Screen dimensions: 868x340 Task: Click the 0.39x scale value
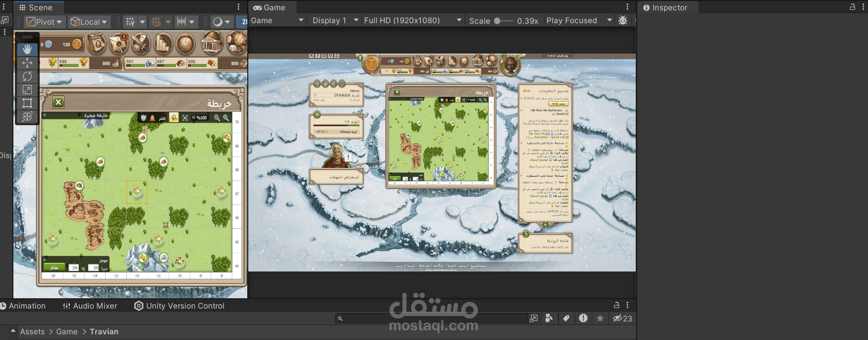click(x=527, y=21)
